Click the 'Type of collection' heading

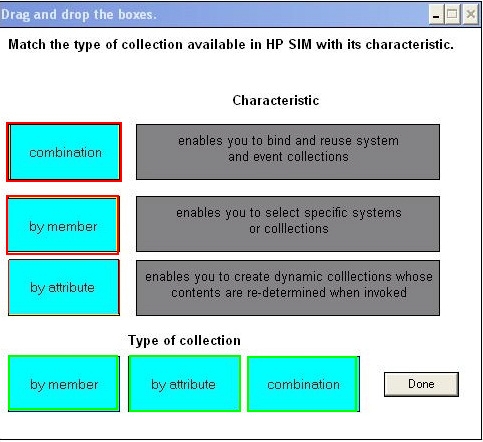184,341
